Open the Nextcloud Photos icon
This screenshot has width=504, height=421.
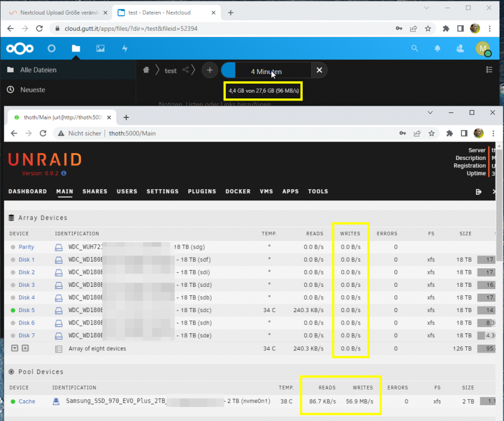click(x=100, y=48)
